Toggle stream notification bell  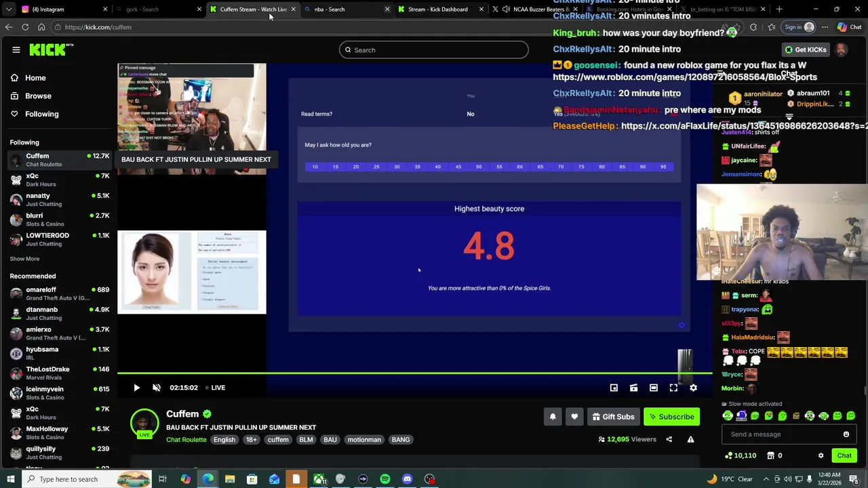click(553, 417)
